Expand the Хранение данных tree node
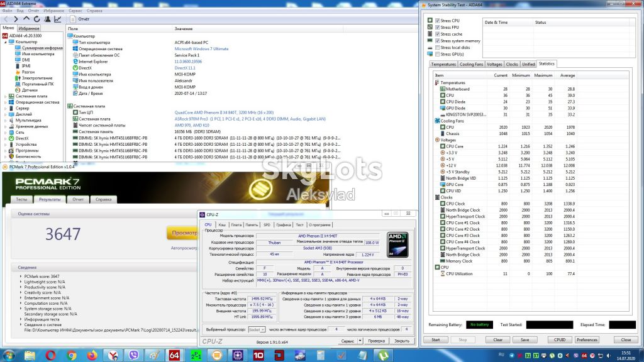This screenshot has width=644, height=362. [5, 126]
